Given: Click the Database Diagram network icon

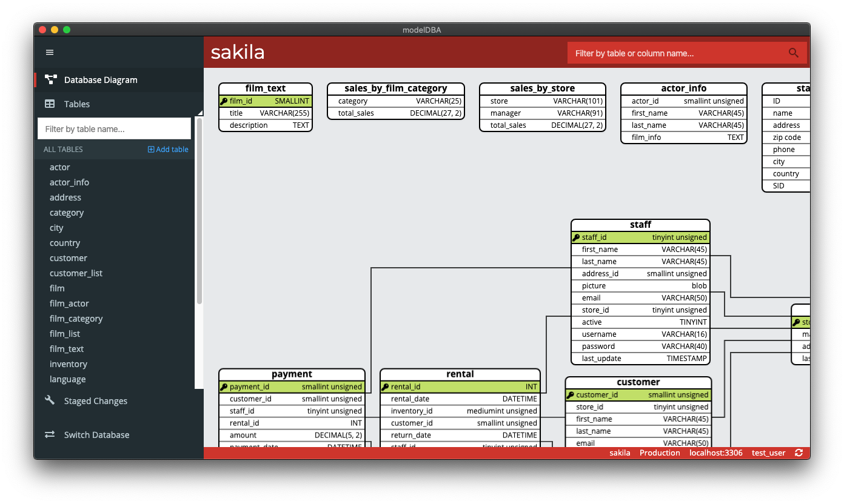Looking at the screenshot, I should coord(50,79).
